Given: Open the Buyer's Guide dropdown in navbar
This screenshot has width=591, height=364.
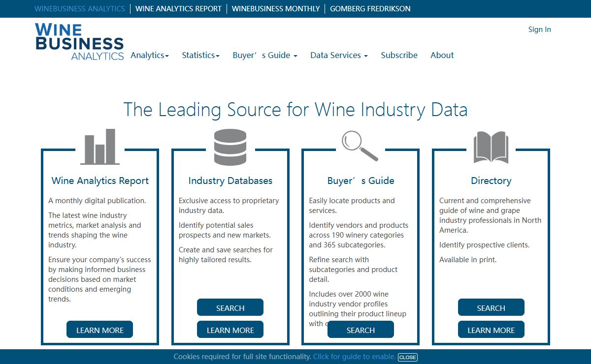Looking at the screenshot, I should tap(265, 55).
